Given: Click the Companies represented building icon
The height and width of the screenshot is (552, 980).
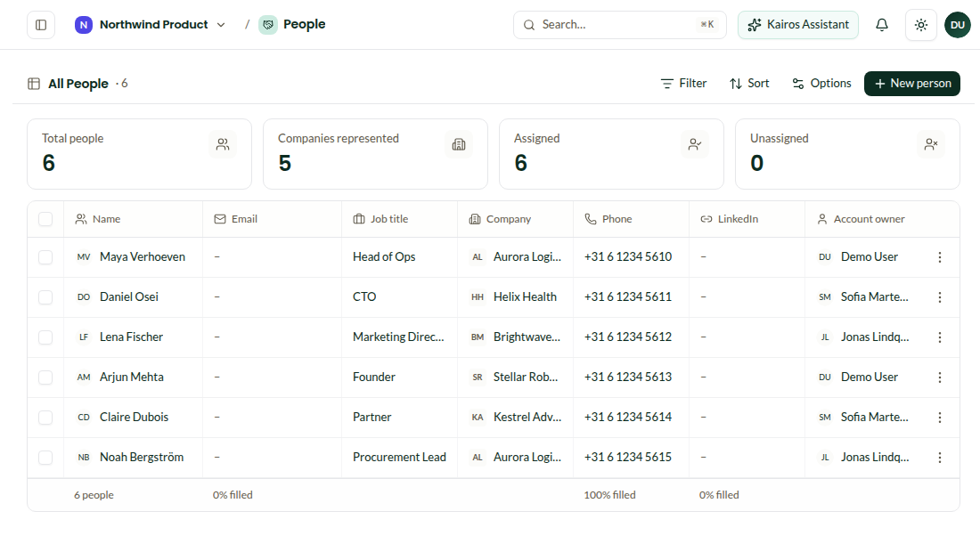Looking at the screenshot, I should click(459, 145).
